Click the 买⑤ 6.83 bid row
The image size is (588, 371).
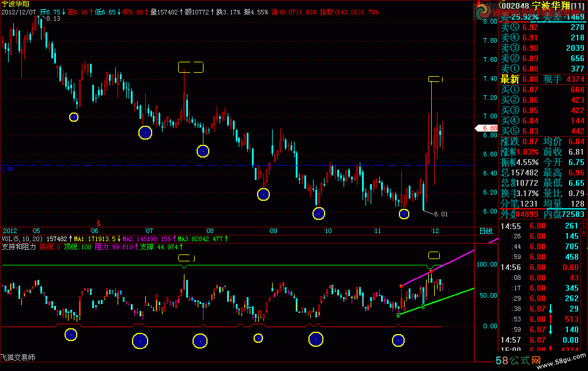click(x=542, y=131)
